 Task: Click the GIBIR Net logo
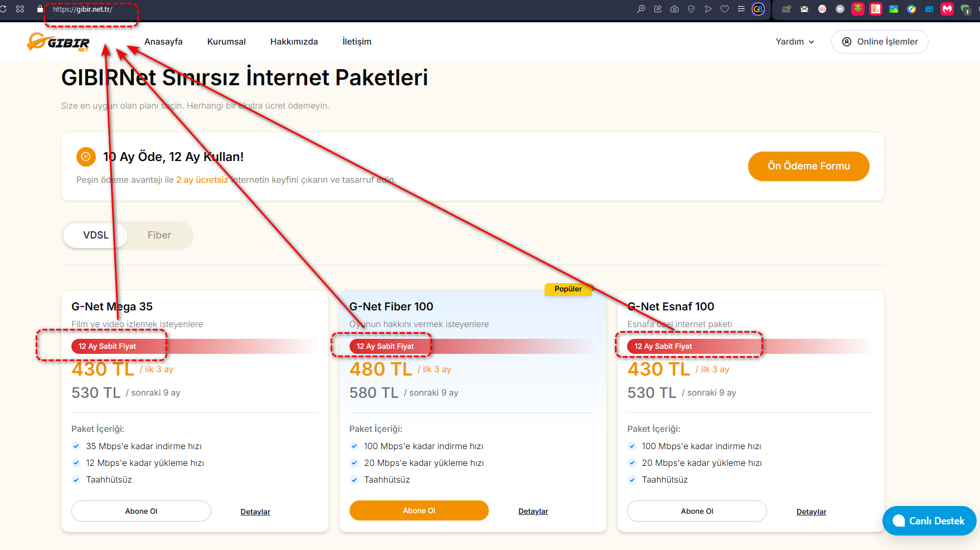point(59,42)
